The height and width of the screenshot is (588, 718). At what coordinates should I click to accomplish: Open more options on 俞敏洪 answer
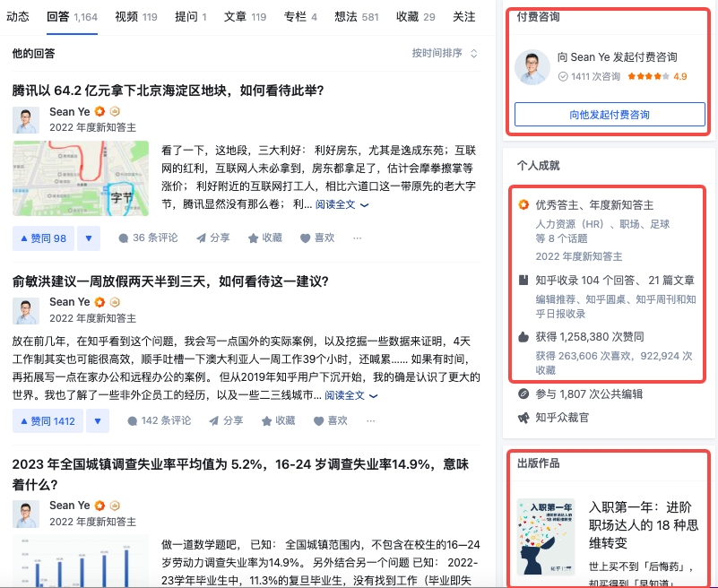tap(371, 420)
